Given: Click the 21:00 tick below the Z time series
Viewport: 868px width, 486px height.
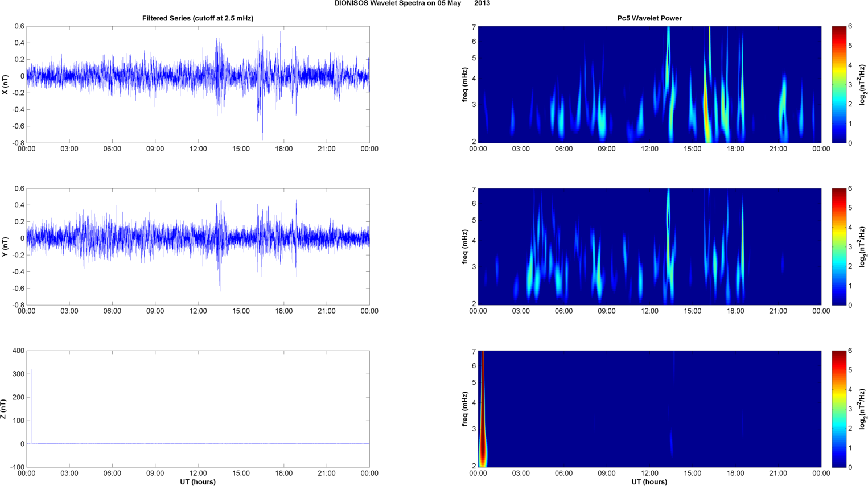Looking at the screenshot, I should 327,473.
